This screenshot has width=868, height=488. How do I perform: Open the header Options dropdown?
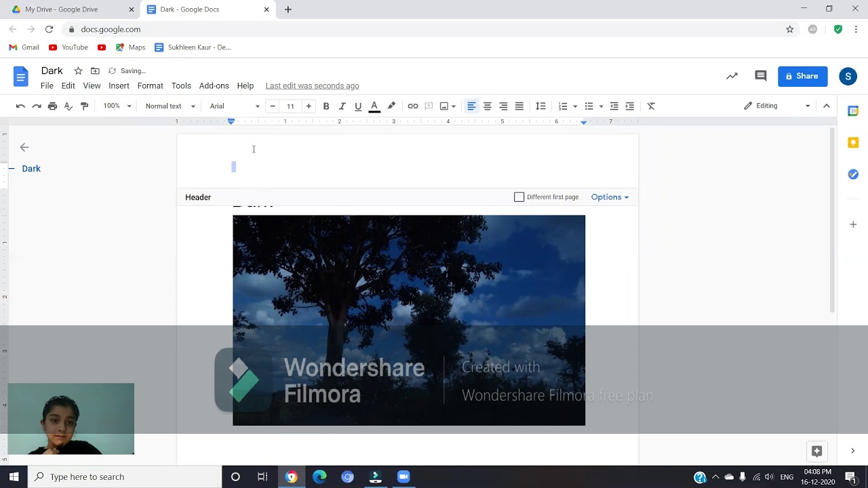[x=610, y=197]
